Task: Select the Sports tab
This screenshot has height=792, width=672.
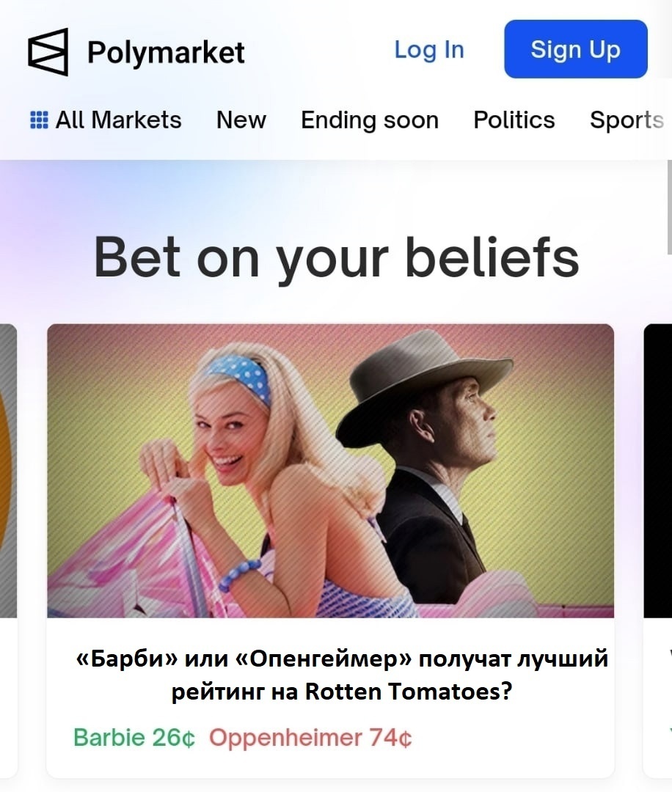Action: (627, 120)
